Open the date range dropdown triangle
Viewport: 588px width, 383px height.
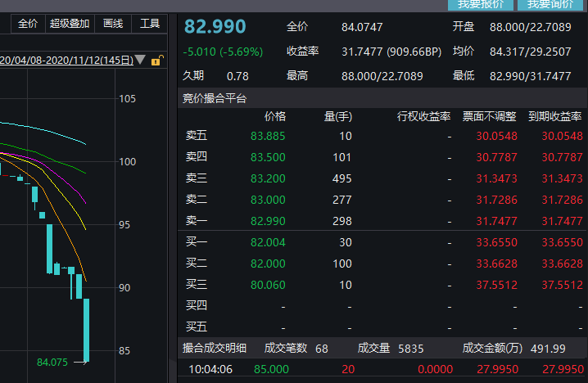click(x=140, y=60)
